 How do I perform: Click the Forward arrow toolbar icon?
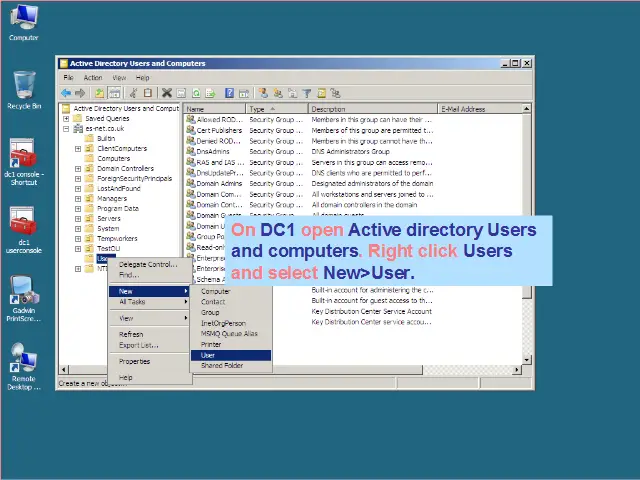(80, 93)
